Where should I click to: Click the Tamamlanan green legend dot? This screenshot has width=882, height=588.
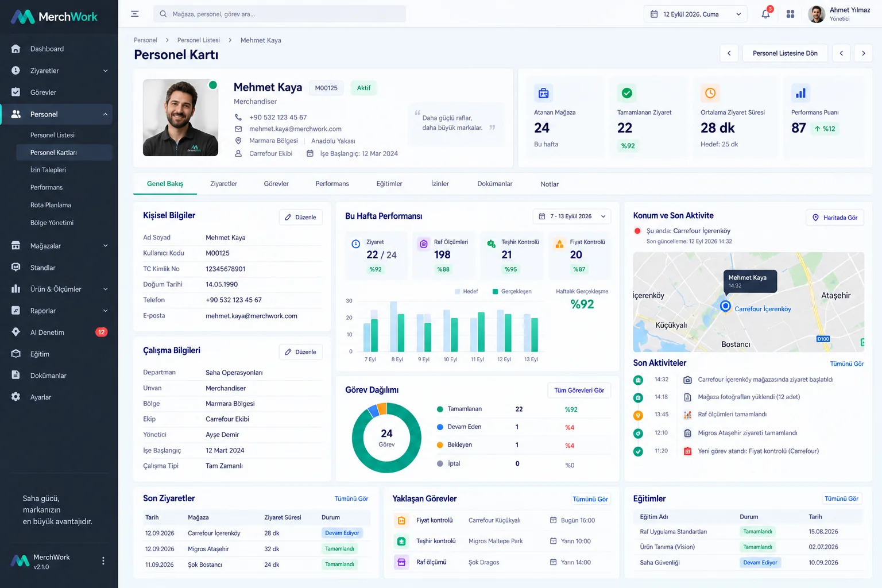click(x=440, y=409)
